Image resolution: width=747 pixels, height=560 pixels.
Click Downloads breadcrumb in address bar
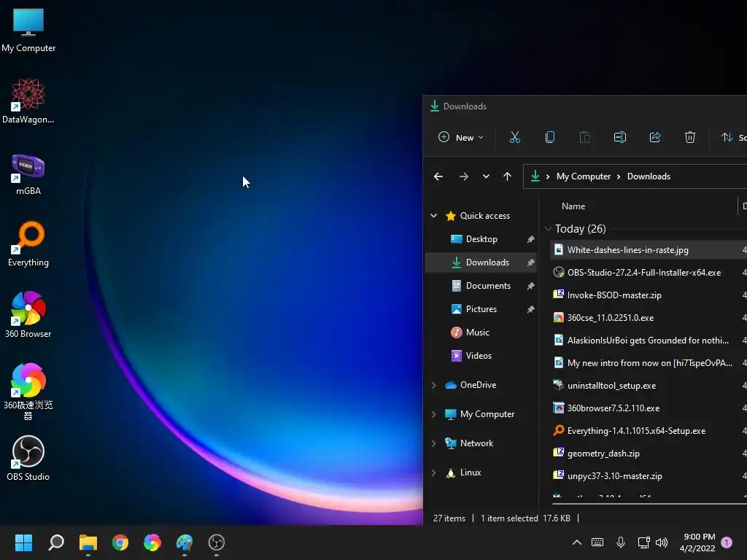tap(649, 176)
